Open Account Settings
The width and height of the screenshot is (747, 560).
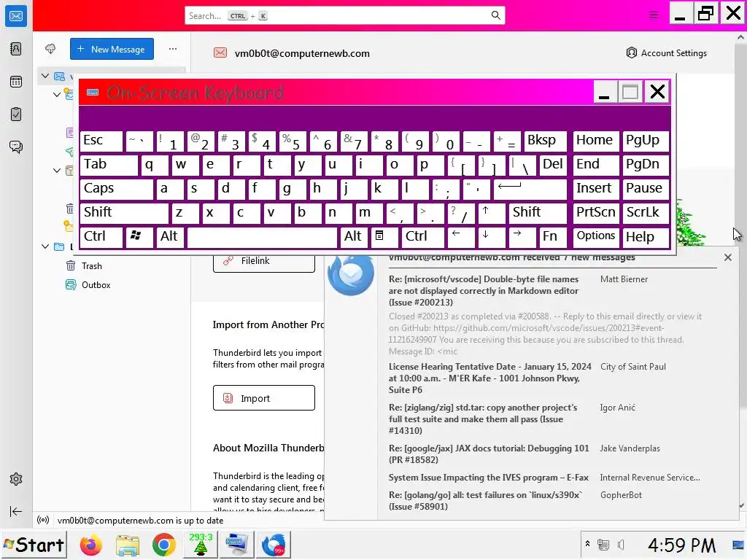click(x=666, y=52)
